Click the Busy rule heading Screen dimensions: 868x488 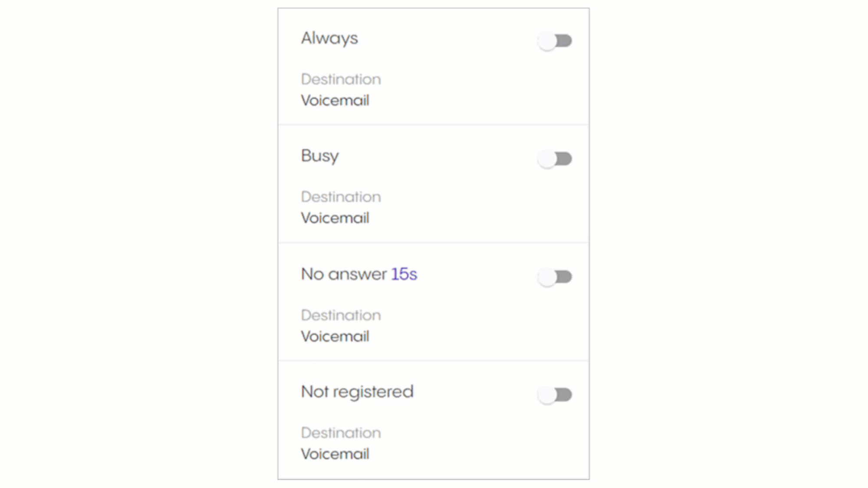[320, 156]
